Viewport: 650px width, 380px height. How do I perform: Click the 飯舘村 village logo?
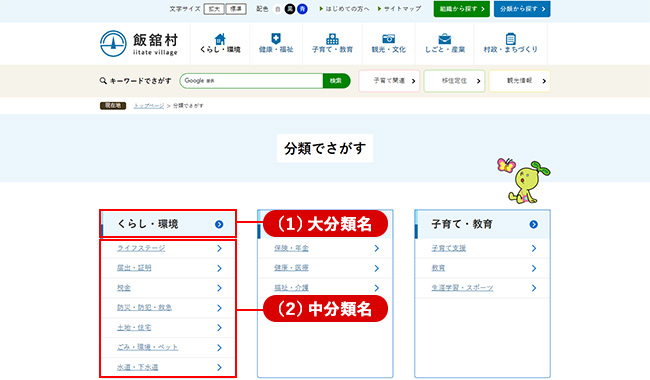tap(139, 44)
